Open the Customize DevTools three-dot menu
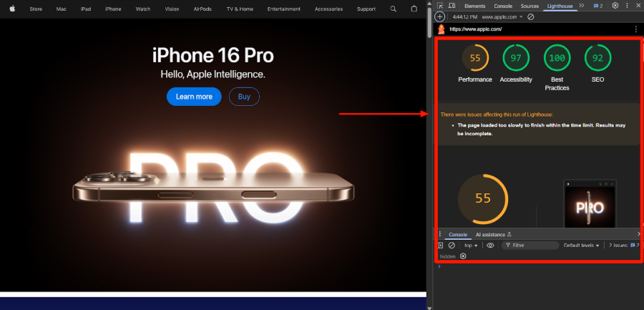 627,6
